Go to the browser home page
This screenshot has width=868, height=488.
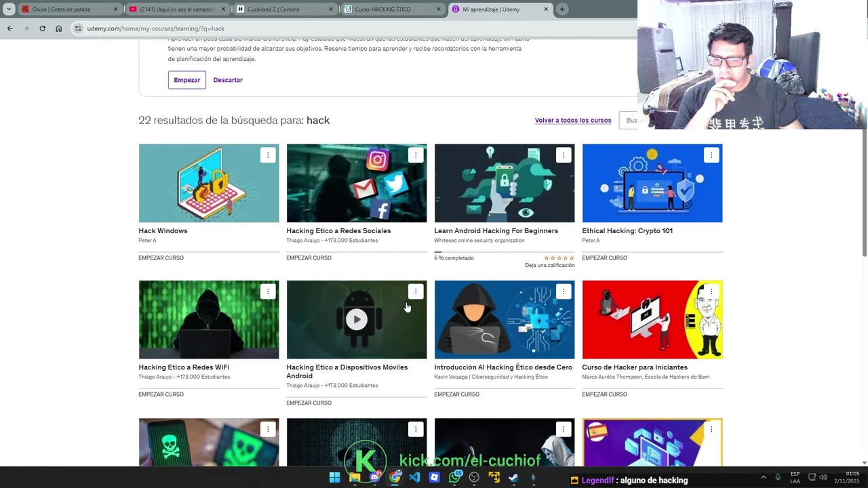58,28
